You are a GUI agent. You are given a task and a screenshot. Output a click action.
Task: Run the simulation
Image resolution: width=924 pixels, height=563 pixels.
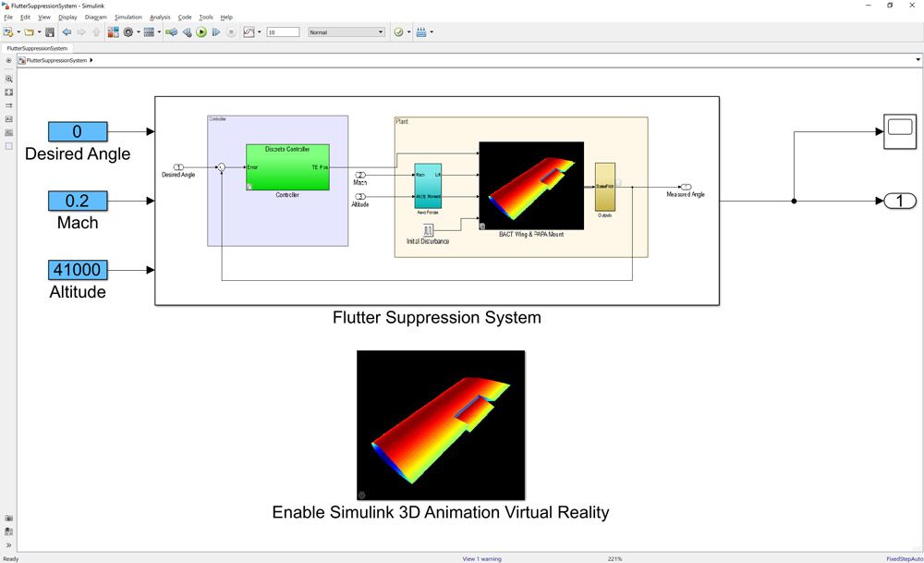click(x=201, y=31)
